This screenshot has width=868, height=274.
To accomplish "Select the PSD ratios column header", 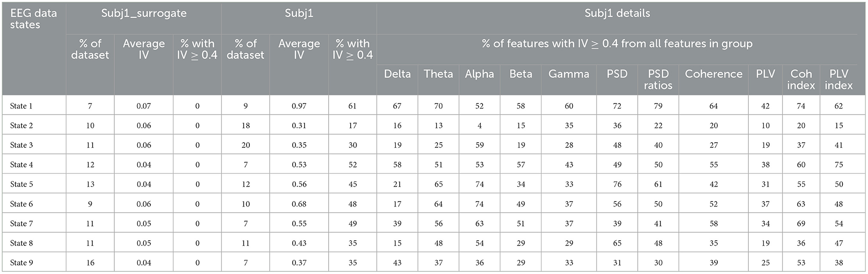I will (658, 79).
